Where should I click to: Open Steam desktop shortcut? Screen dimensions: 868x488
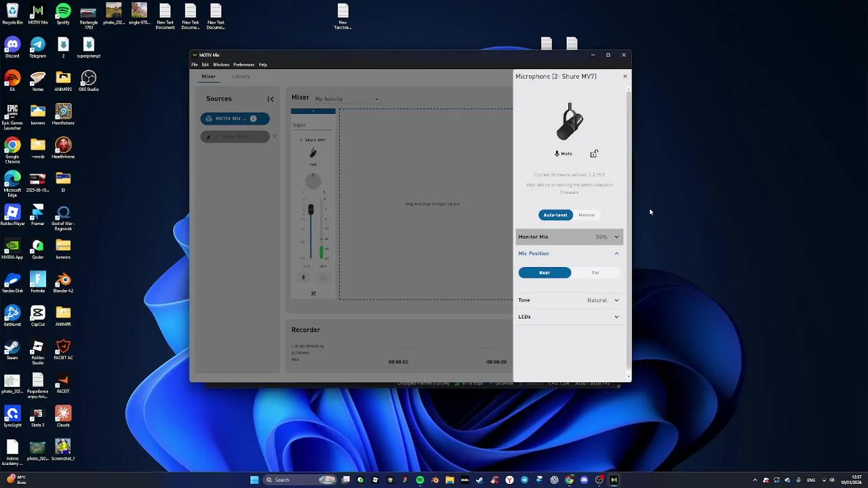point(12,350)
